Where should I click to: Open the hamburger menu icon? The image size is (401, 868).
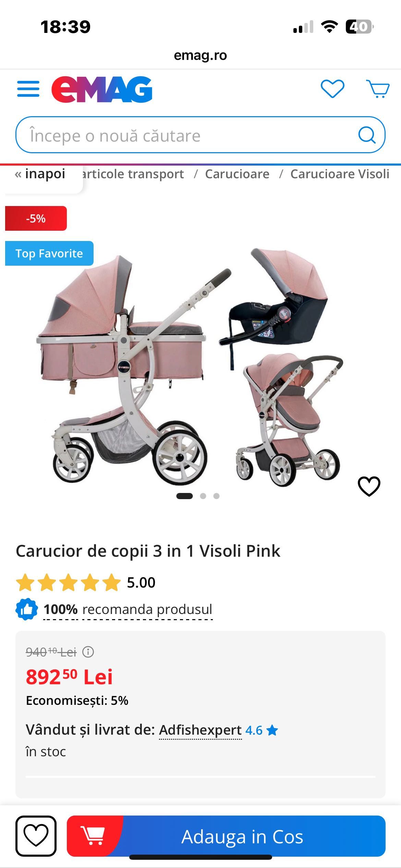pos(28,89)
